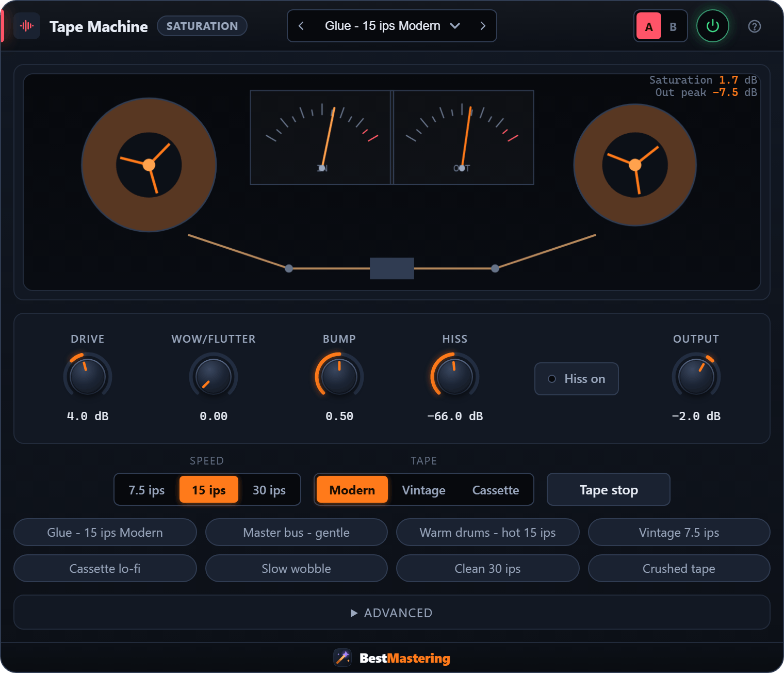This screenshot has height=673, width=784.
Task: Load the Clean 30 ips preset
Action: [488, 568]
